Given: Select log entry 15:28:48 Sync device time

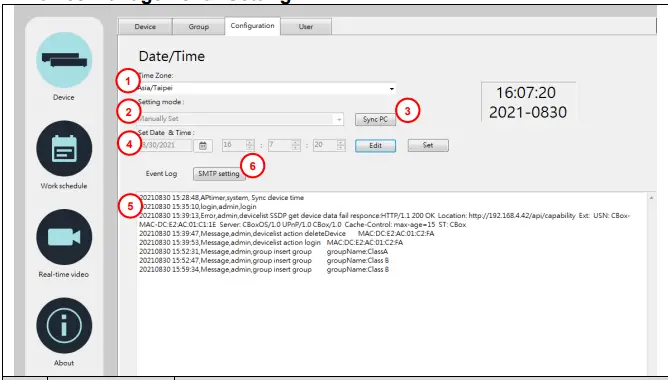Looking at the screenshot, I should point(222,198).
